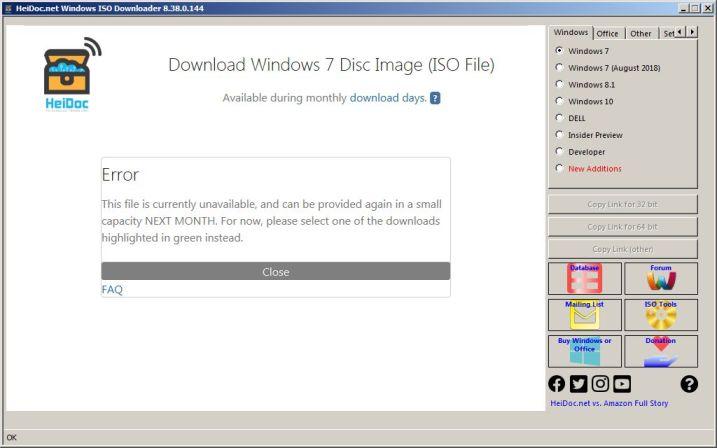Image resolution: width=717 pixels, height=448 pixels.
Task: Click the Error heading text
Action: tap(120, 175)
